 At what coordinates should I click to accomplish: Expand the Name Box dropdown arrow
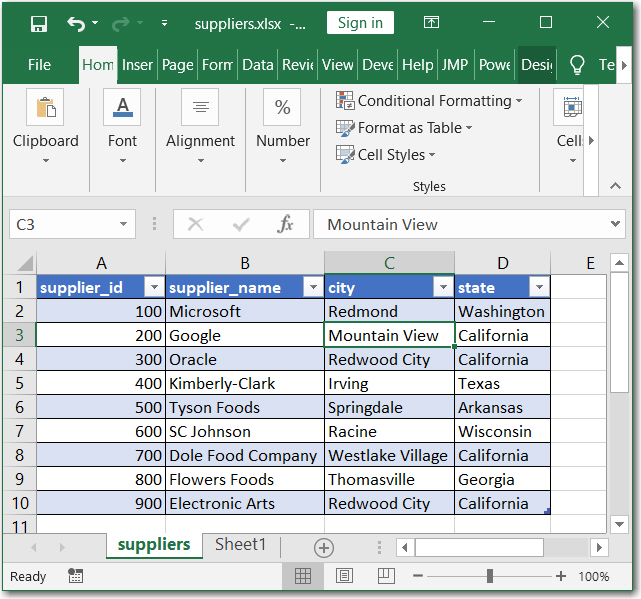124,225
